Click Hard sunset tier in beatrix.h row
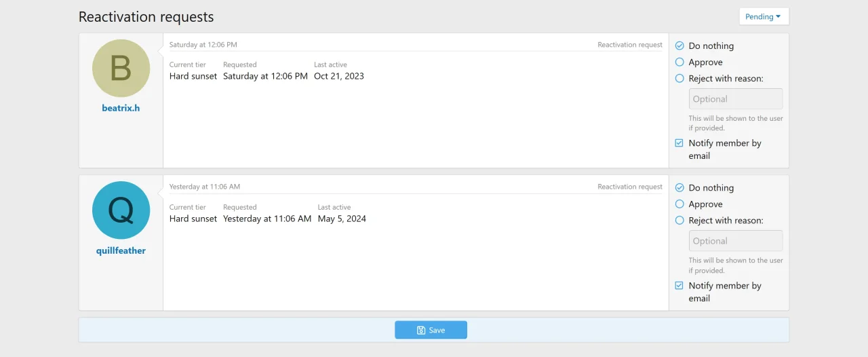 coord(193,76)
